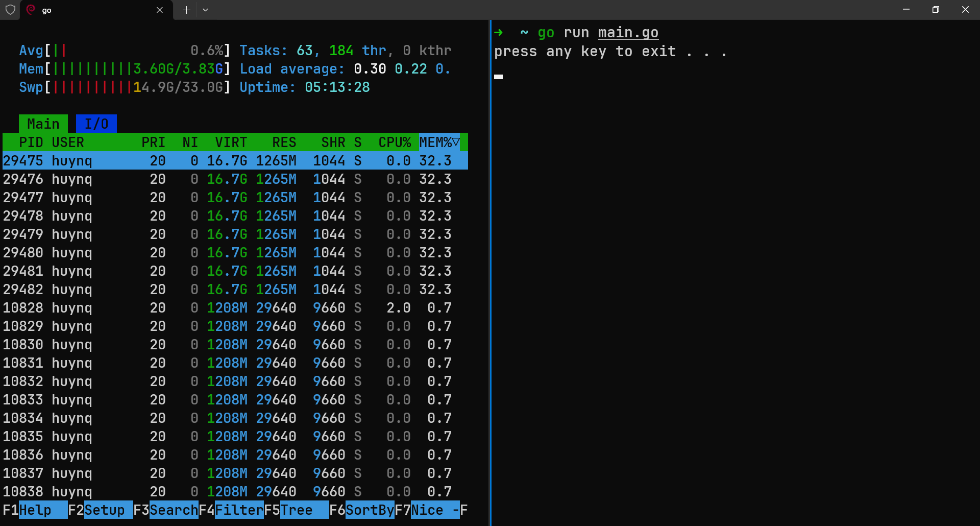This screenshot has height=526, width=980.
Task: Toggle F5 Tree view in htop
Action: [297, 510]
